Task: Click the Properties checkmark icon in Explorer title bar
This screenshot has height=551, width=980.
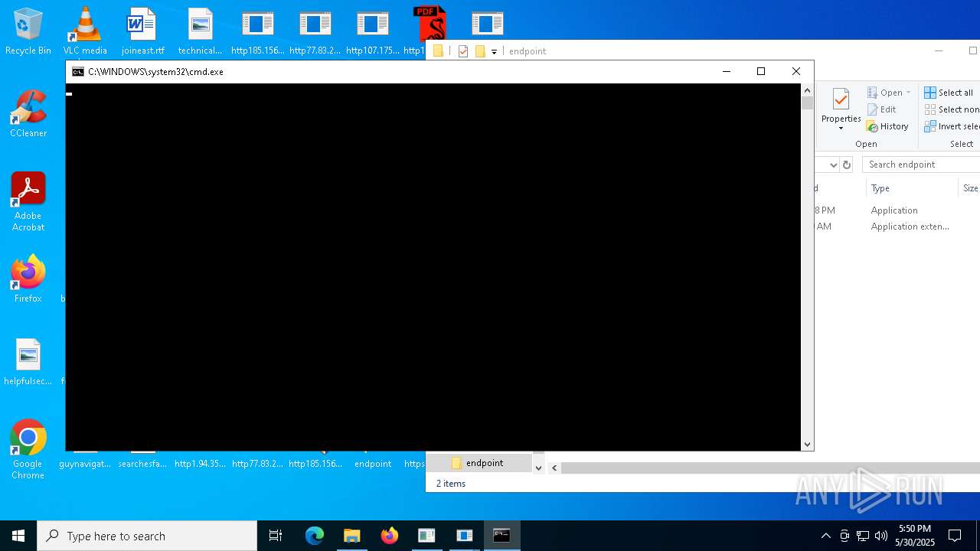Action: tap(462, 51)
